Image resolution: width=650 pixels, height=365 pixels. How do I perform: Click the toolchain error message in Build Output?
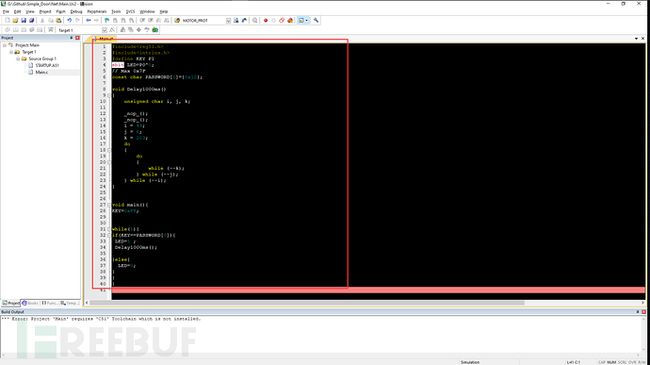tap(101, 319)
